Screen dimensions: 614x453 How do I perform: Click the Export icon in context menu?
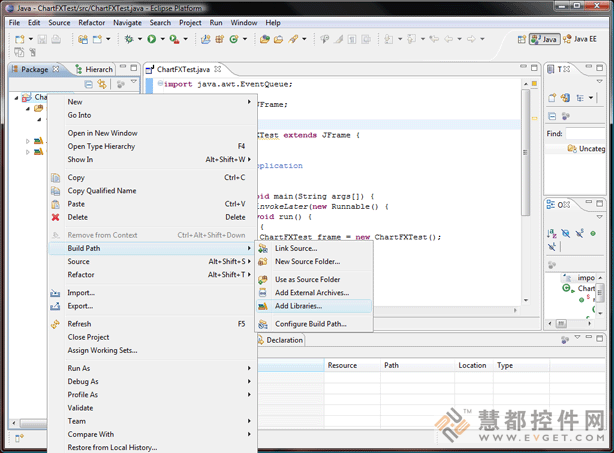pyautogui.click(x=55, y=306)
